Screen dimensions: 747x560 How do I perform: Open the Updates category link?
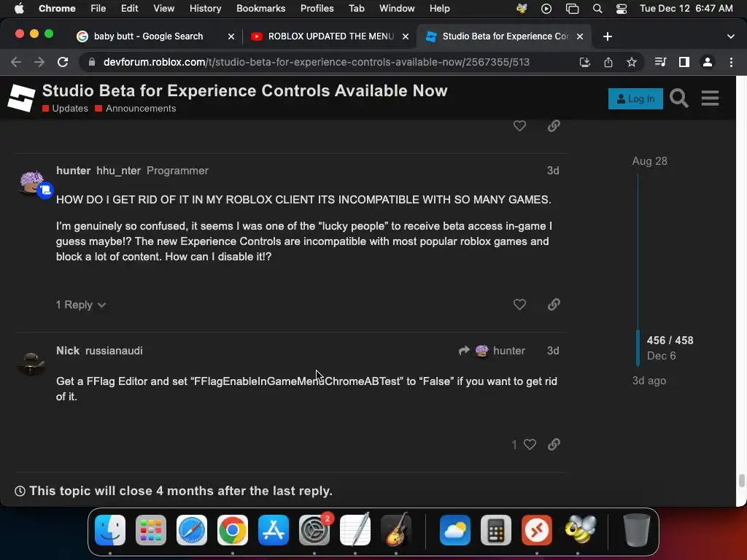65,109
